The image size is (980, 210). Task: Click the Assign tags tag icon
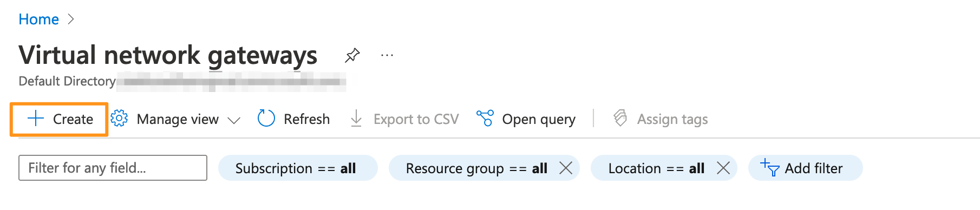point(620,119)
